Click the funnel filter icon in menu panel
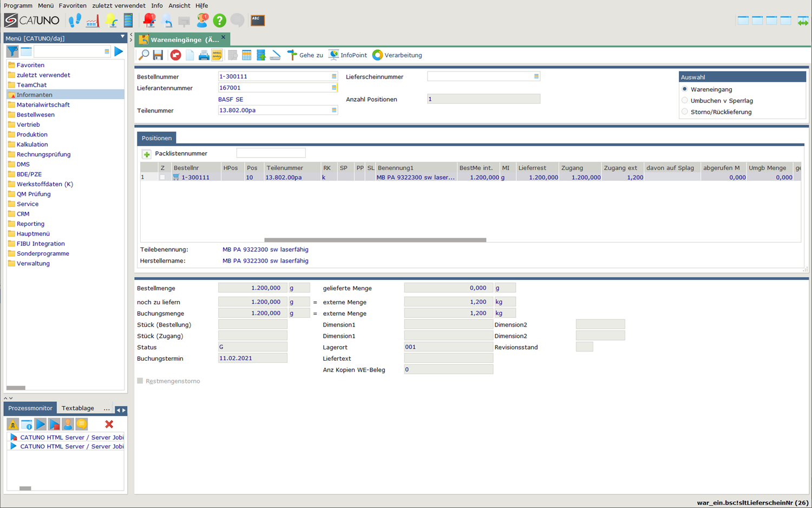This screenshot has height=508, width=812. coord(12,51)
